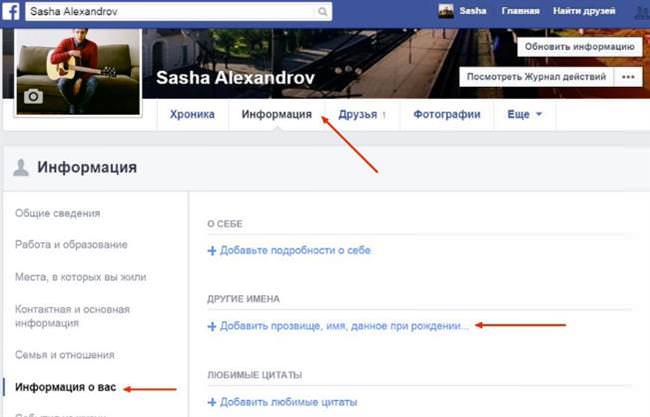Click the camera icon on profile photo

pos(33,96)
